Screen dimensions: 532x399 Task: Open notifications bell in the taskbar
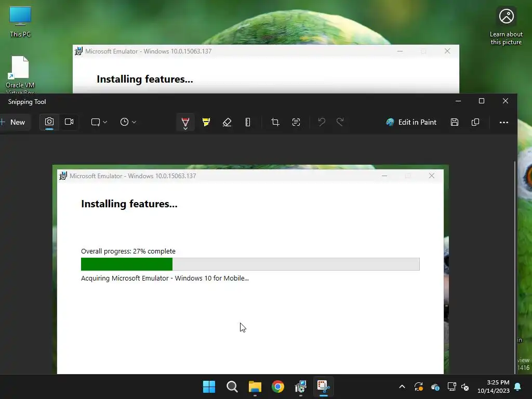click(518, 387)
